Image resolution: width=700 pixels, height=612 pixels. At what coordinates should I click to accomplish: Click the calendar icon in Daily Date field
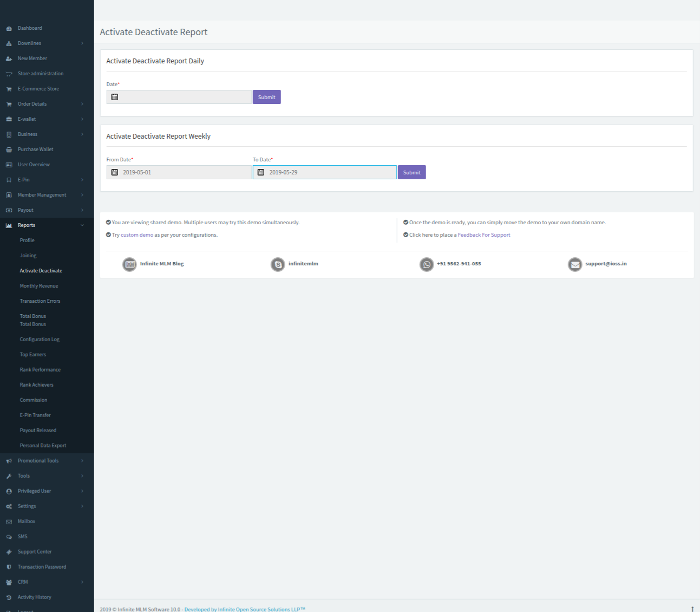tap(115, 97)
